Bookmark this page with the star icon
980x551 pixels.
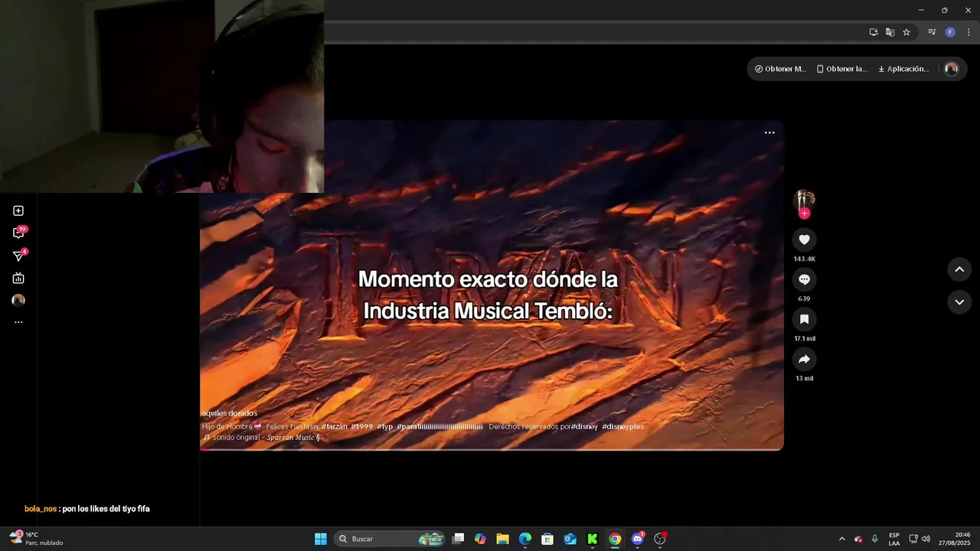coord(906,32)
